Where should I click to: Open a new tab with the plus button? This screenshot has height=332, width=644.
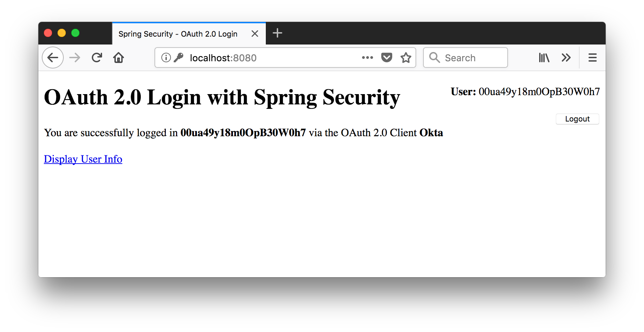[277, 33]
